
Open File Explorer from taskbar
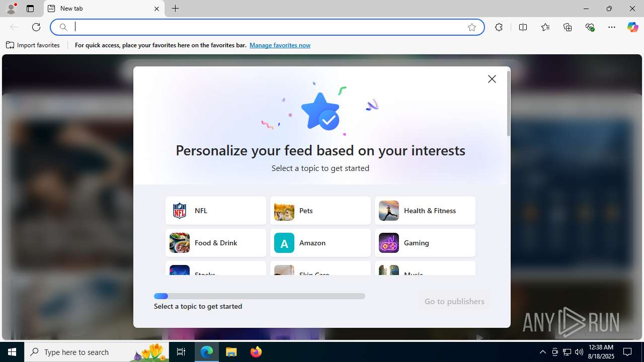point(231,352)
